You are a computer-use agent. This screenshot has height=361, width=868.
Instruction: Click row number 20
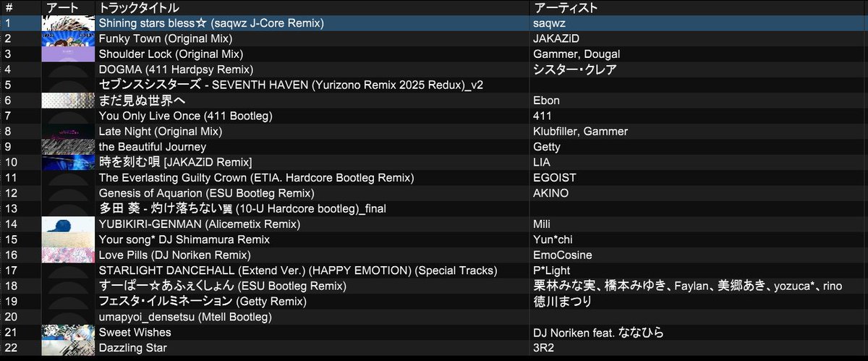pyautogui.click(x=10, y=317)
